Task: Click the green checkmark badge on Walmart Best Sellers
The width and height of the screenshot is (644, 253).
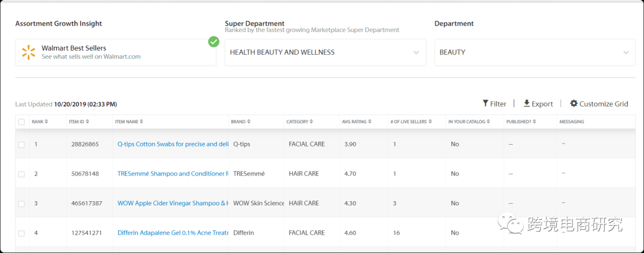Action: click(x=213, y=42)
